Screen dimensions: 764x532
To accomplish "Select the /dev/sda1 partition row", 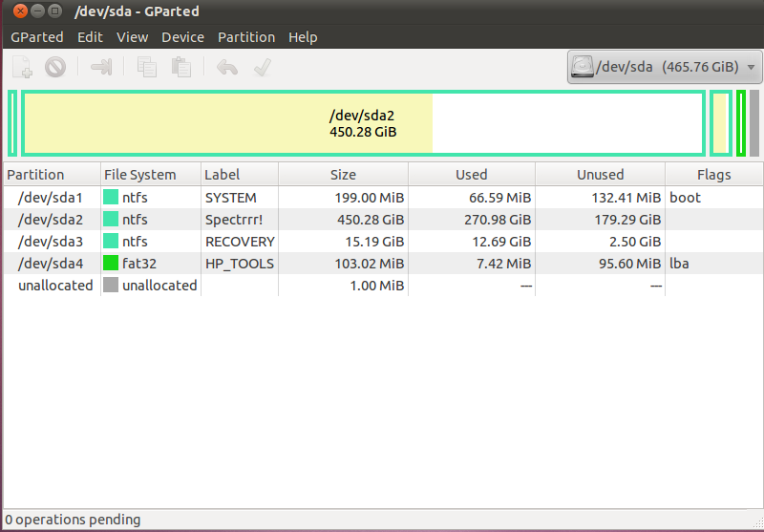I will 383,198.
